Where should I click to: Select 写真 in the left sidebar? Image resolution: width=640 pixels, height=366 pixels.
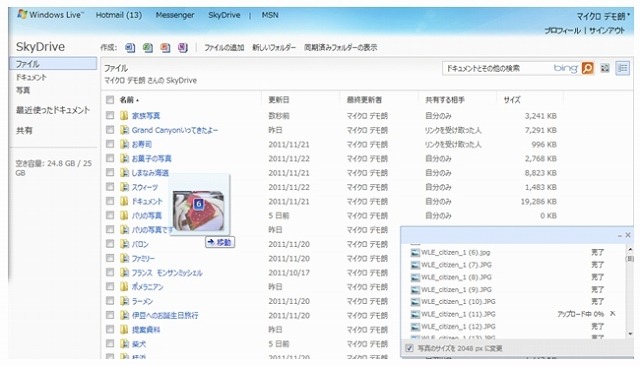click(x=23, y=91)
